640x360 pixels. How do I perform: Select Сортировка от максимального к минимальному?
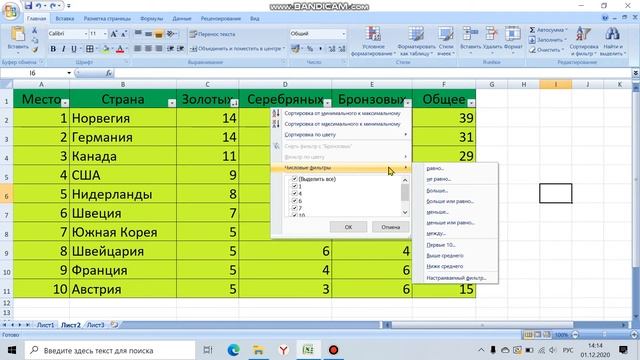tap(342, 124)
